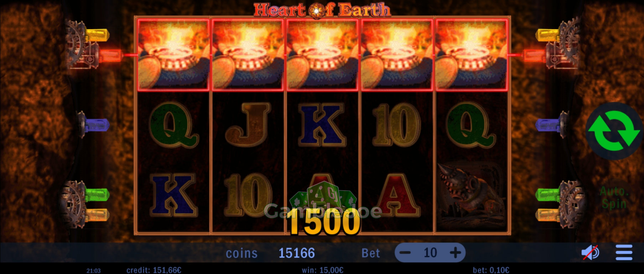Click the 1500 win amount display
Viewport: 644px width, 274px height.
323,222
